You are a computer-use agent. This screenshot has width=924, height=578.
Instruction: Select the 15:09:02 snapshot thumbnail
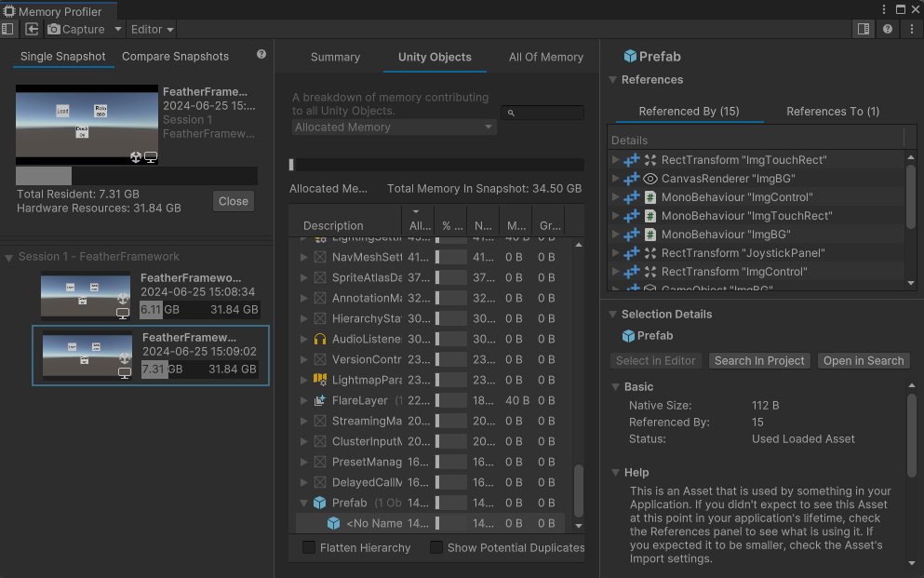point(87,356)
